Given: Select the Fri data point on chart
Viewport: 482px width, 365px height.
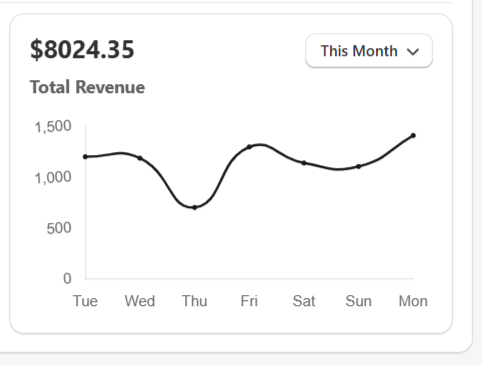Looking at the screenshot, I should point(249,147).
